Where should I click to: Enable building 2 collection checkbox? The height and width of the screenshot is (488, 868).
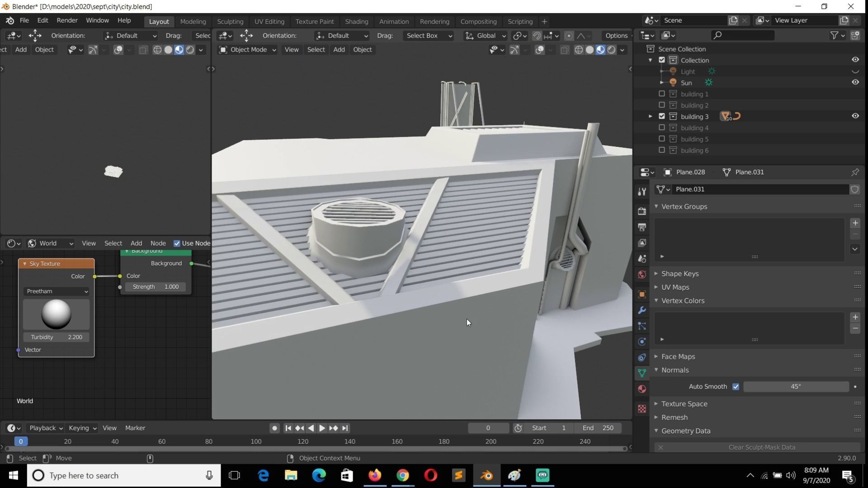point(662,105)
